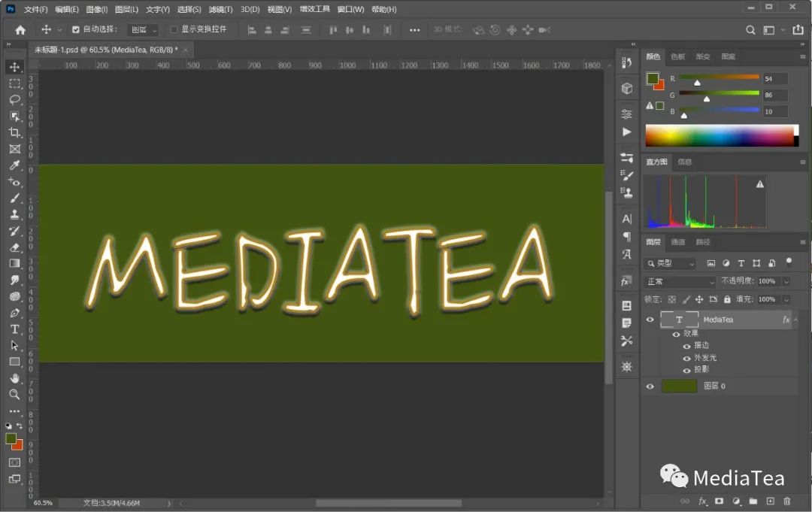Hide 图层 0 layer
The image size is (812, 512).
(x=650, y=386)
